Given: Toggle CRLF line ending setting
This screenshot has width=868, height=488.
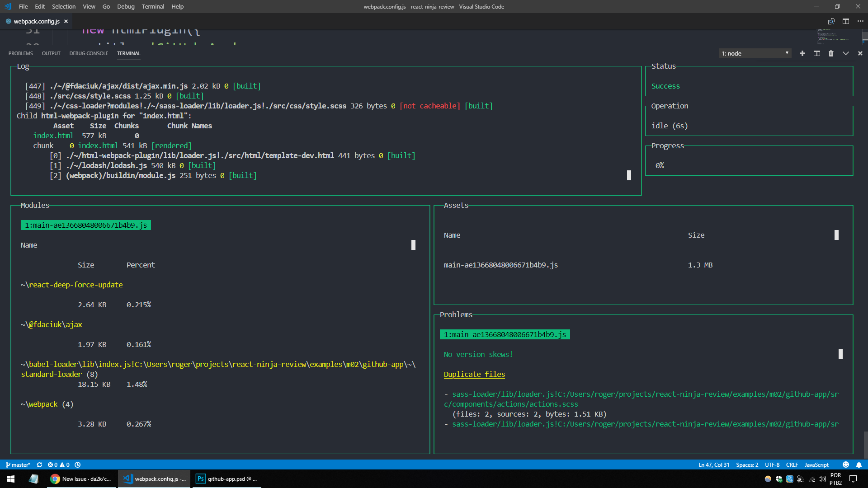Looking at the screenshot, I should pyautogui.click(x=792, y=465).
